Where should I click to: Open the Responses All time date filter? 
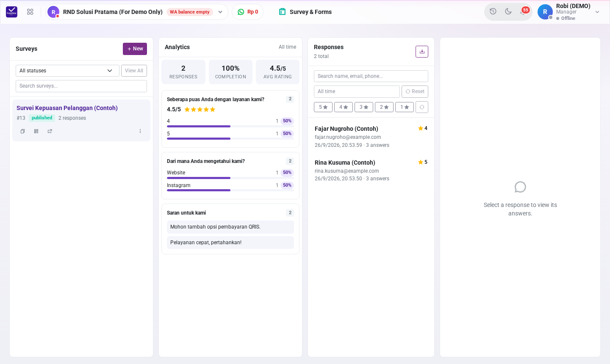357,91
